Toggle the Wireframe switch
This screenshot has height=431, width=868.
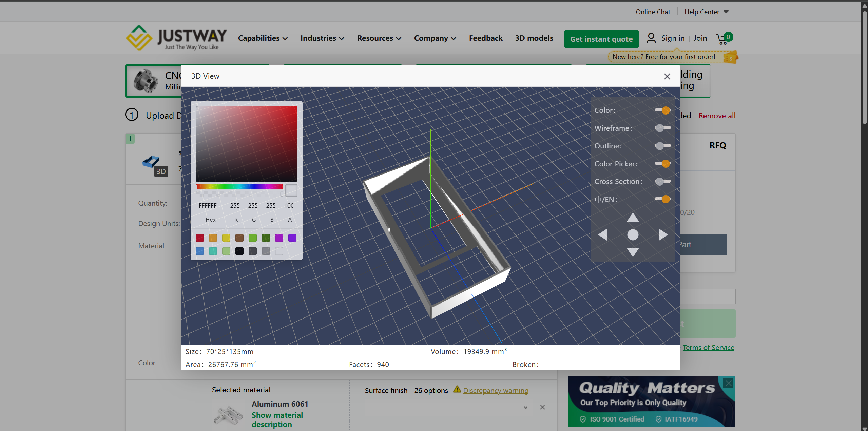662,128
